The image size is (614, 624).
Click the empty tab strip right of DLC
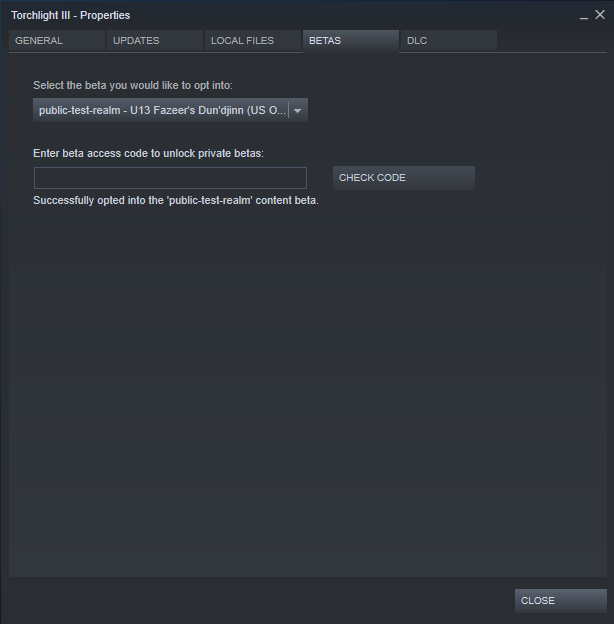tap(552, 41)
